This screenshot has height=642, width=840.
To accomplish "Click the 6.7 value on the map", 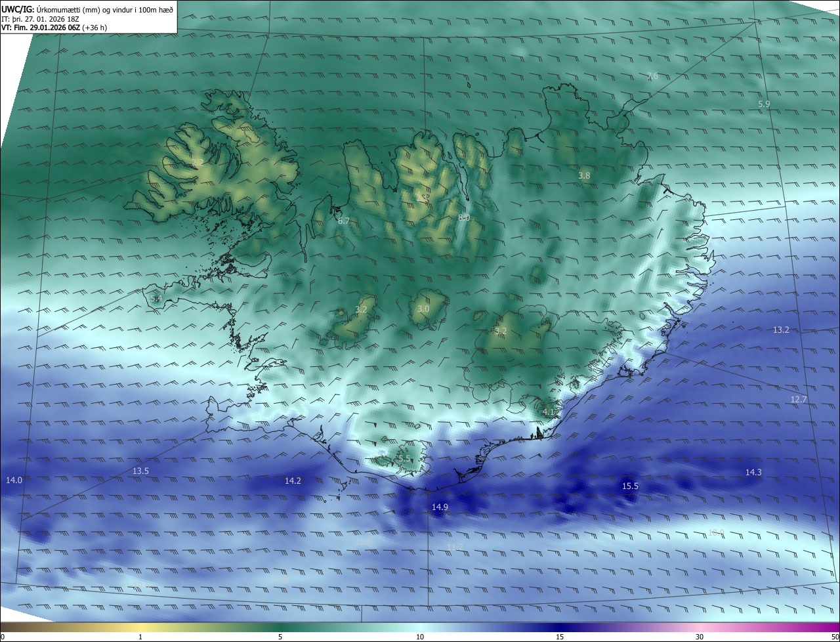I will click(343, 221).
